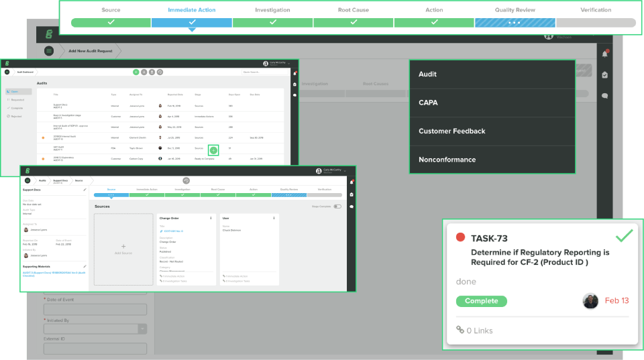Image resolution: width=644 pixels, height=360 pixels.
Task: Click the bell icon in the background window
Action: coord(605,54)
